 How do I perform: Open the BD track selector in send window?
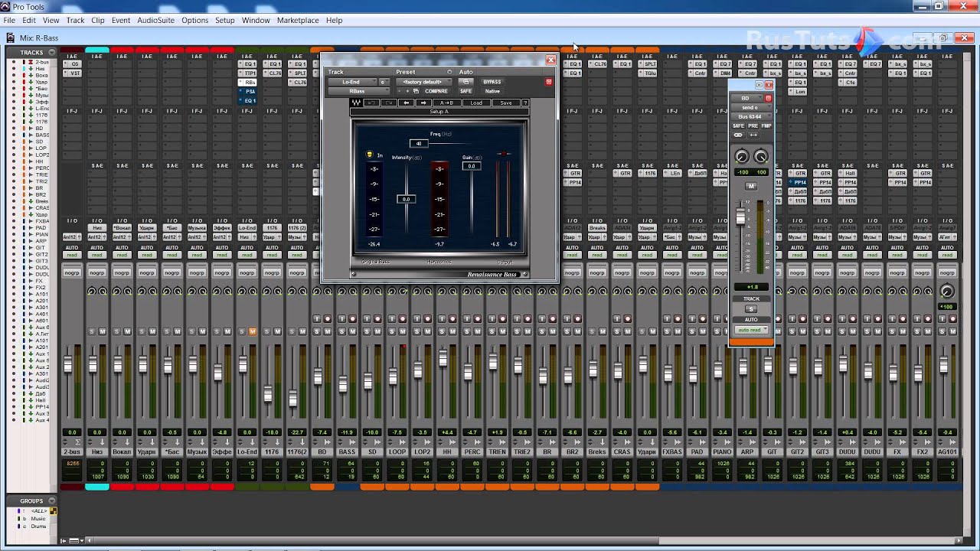point(746,98)
